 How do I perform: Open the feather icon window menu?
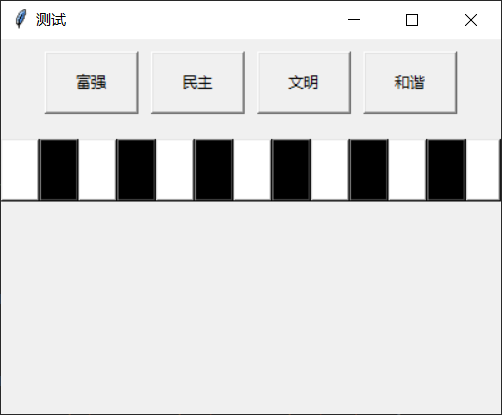click(x=21, y=19)
